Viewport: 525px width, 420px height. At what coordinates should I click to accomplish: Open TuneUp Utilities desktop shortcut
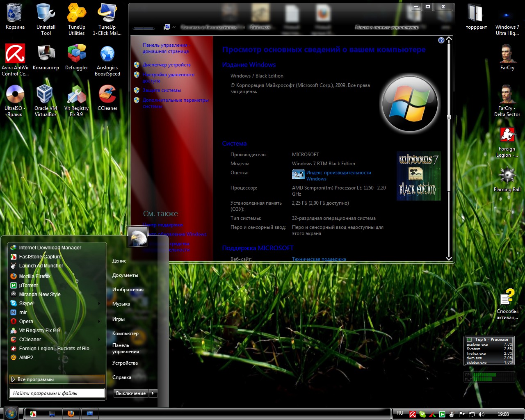click(77, 19)
